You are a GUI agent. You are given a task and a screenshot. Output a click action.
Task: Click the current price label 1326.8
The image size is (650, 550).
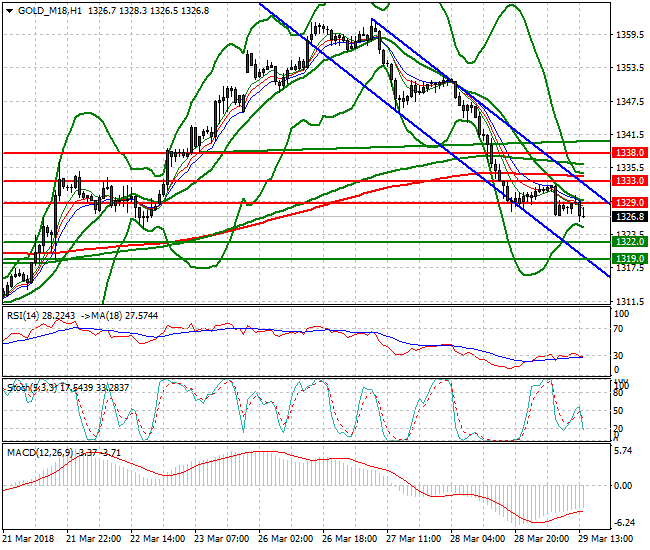click(630, 217)
